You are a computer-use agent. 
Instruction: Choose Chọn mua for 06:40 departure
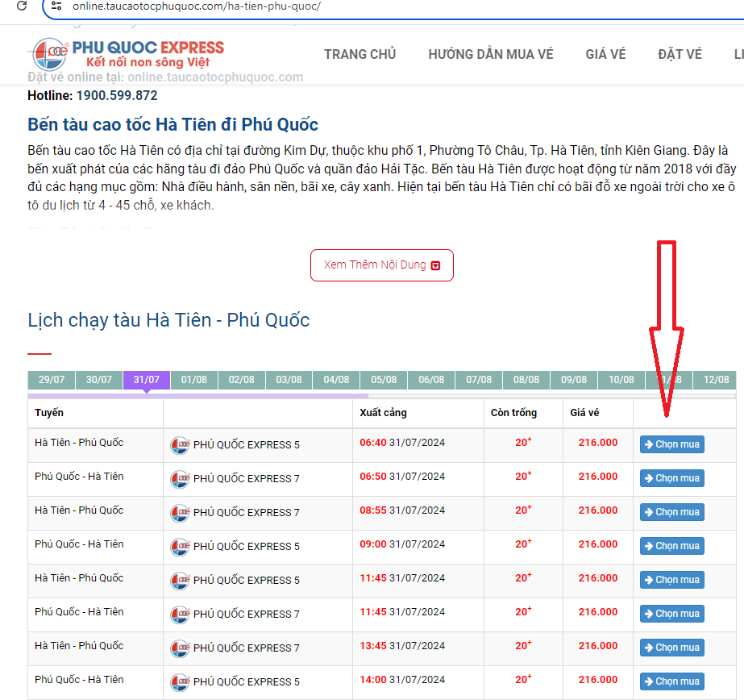coord(672,444)
